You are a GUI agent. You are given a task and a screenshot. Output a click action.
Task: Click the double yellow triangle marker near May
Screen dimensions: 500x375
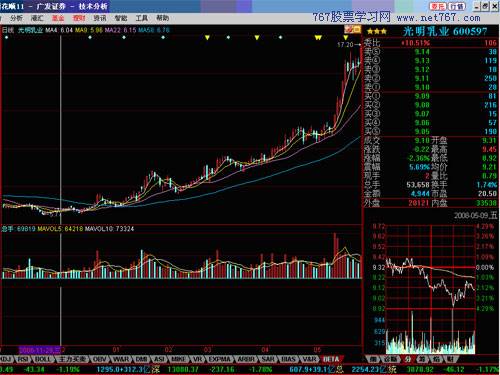pos(318,38)
